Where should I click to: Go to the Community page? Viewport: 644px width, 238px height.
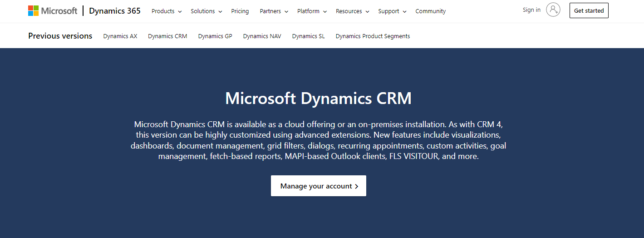pos(431,11)
